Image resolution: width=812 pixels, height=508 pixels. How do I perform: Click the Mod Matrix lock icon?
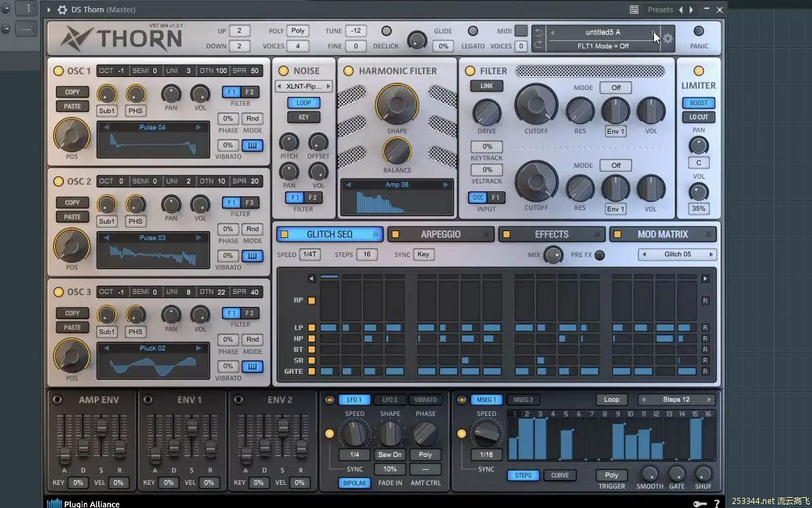[708, 235]
